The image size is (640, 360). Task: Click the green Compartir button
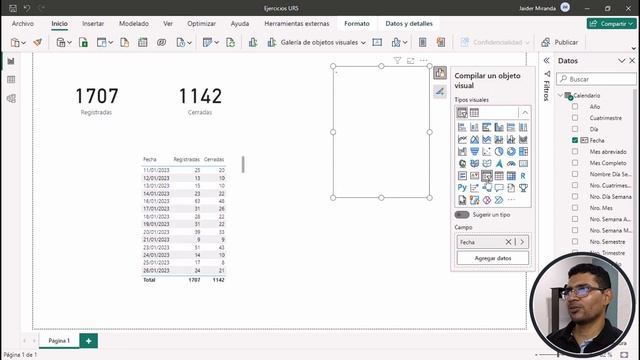click(x=611, y=24)
